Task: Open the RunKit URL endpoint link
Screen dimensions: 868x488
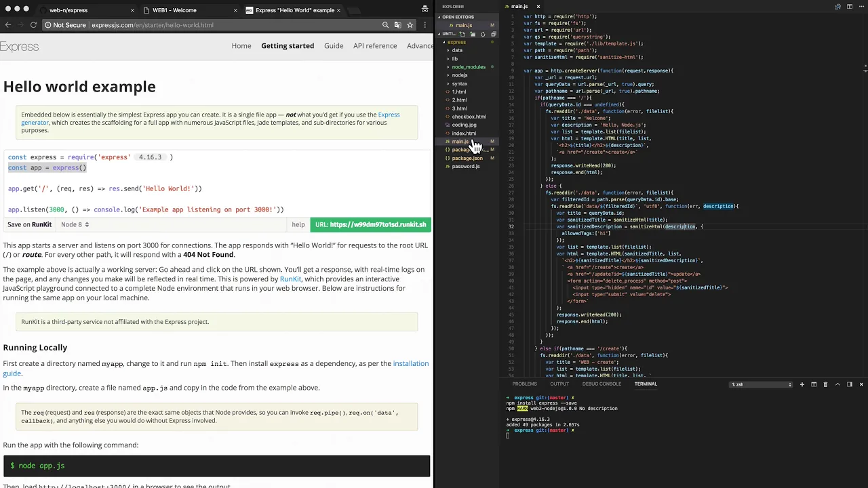Action: click(370, 224)
